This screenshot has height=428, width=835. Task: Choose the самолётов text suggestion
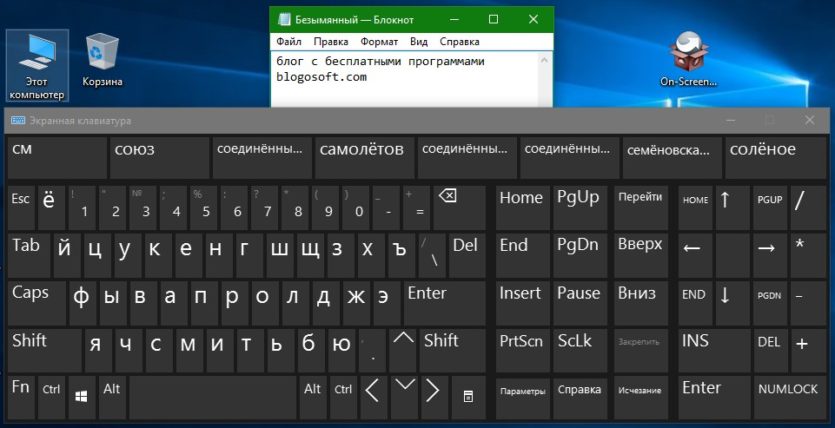point(364,158)
